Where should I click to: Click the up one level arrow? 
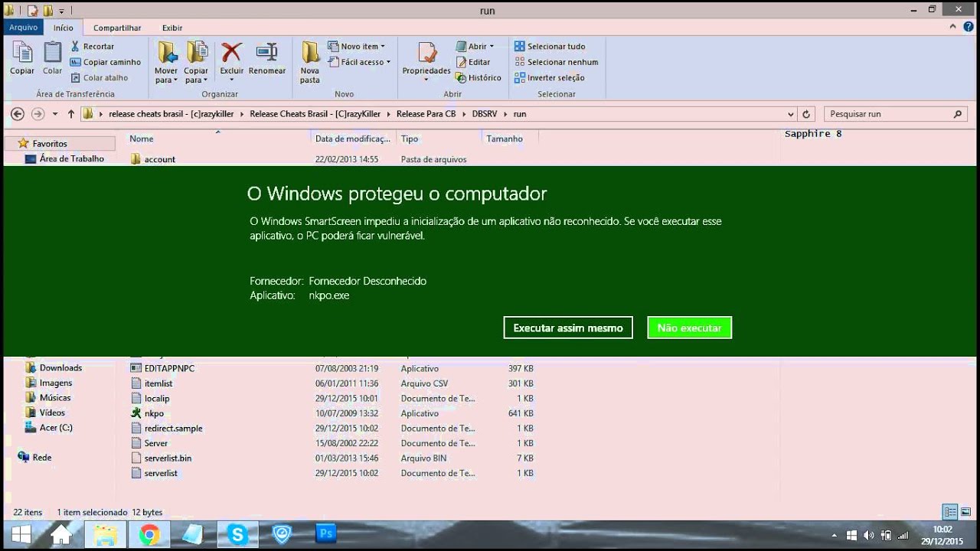71,114
